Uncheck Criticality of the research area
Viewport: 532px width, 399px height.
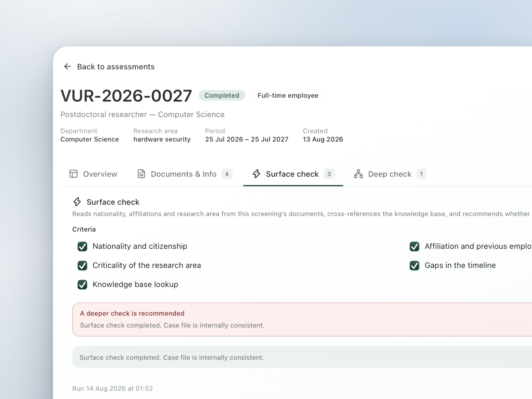pyautogui.click(x=82, y=265)
